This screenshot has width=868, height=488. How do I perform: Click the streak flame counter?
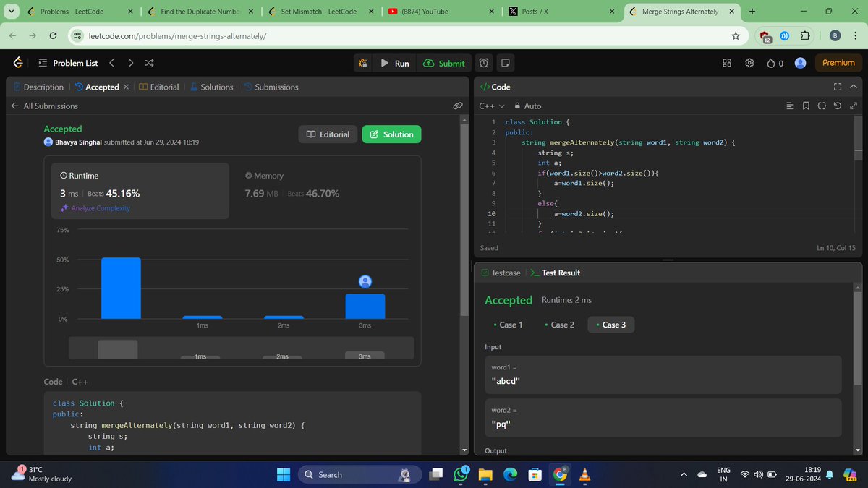775,63
